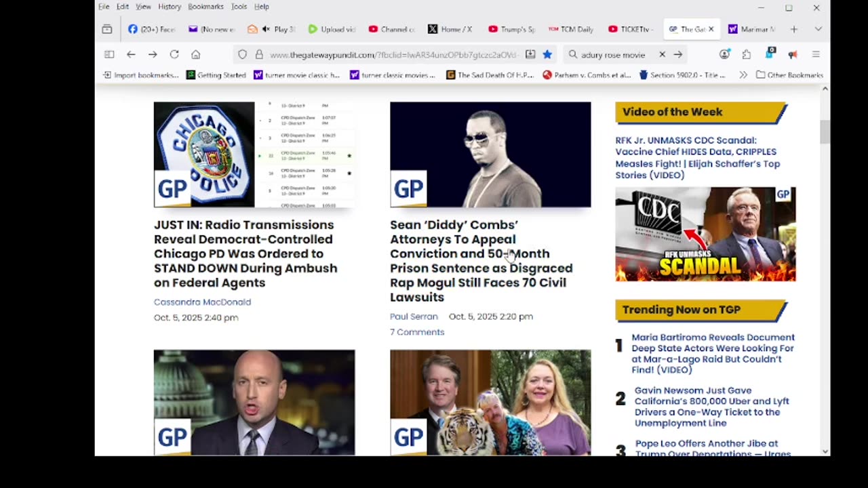
Task: Open the 7 Comments link
Action: click(417, 332)
